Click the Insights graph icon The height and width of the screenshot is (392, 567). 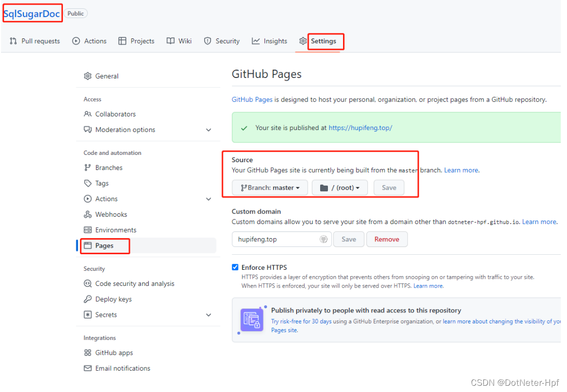pyautogui.click(x=256, y=41)
